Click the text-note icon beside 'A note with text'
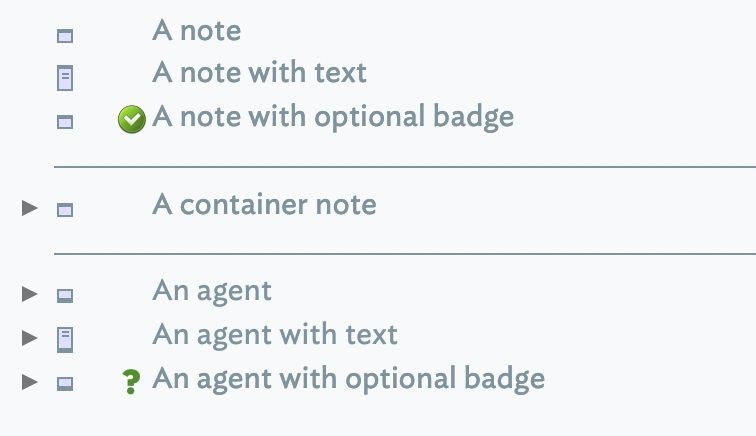 pyautogui.click(x=65, y=77)
